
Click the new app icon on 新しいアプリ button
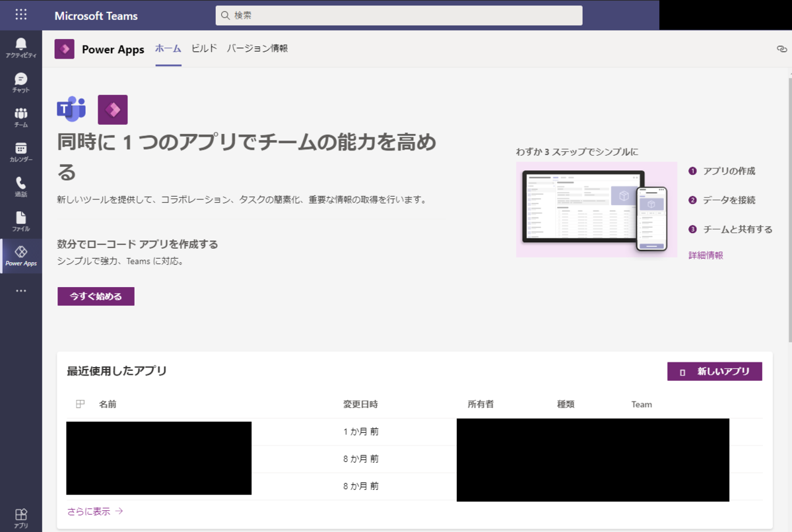tap(682, 372)
